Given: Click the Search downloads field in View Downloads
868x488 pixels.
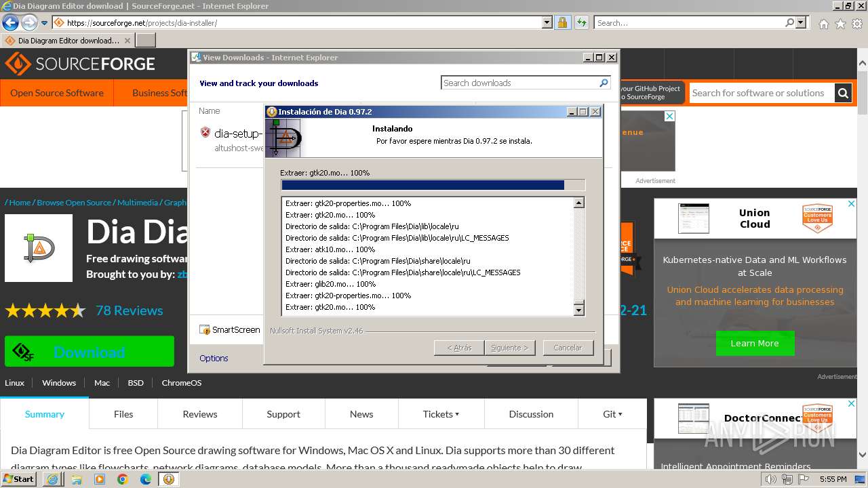Looking at the screenshot, I should click(x=519, y=83).
